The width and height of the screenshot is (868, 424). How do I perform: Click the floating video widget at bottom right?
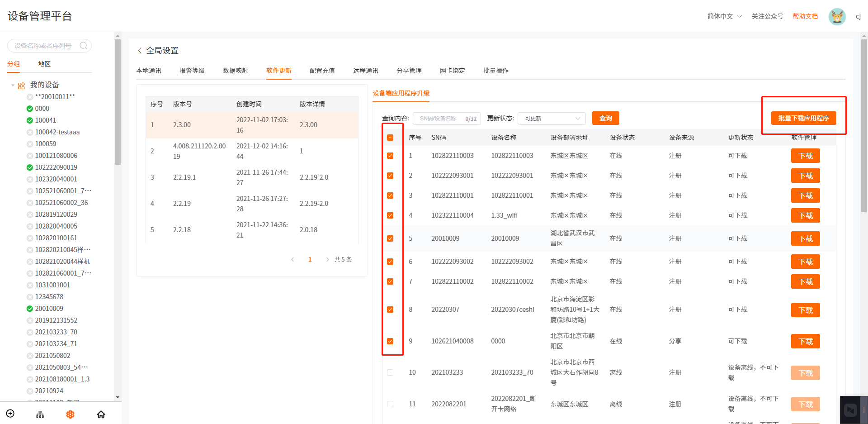(850, 410)
